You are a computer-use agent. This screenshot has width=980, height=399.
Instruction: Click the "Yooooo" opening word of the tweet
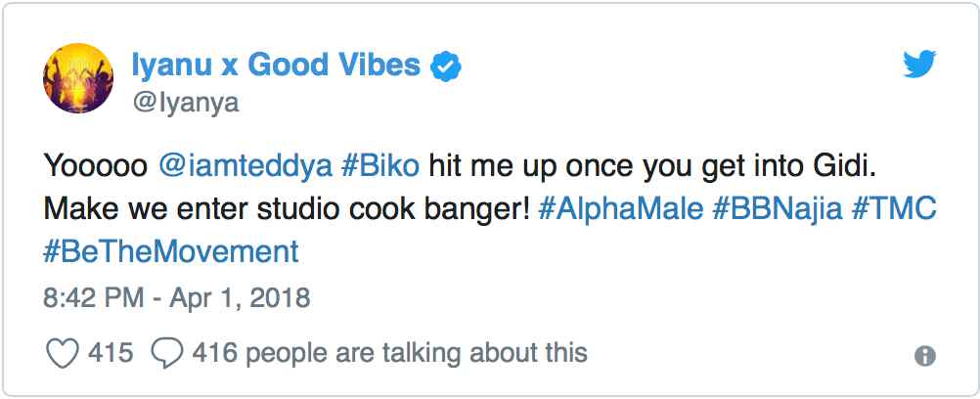96,164
